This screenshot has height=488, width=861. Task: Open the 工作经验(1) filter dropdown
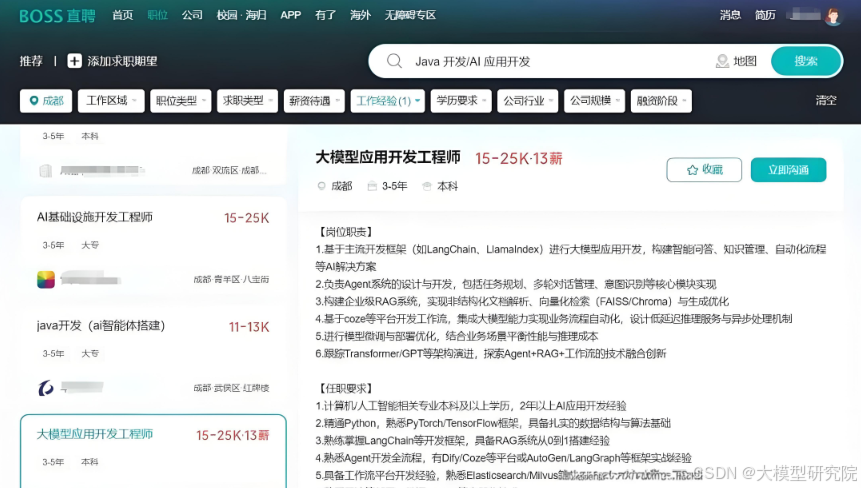pyautogui.click(x=388, y=100)
